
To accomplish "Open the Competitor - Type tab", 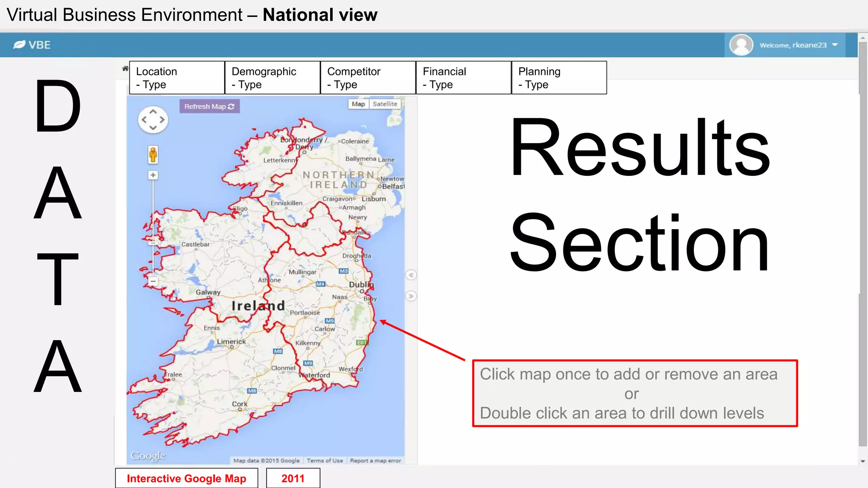I will coord(368,78).
